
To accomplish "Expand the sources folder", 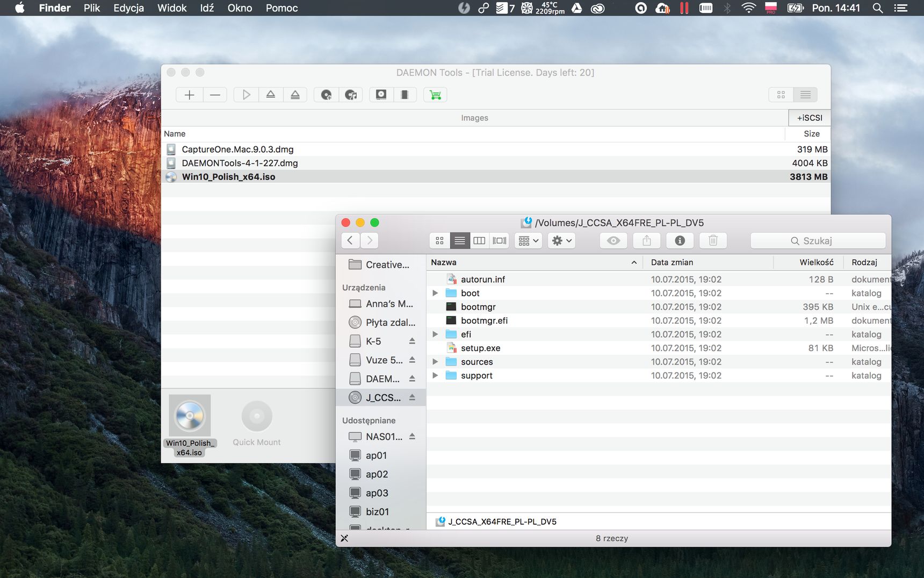I will (435, 362).
